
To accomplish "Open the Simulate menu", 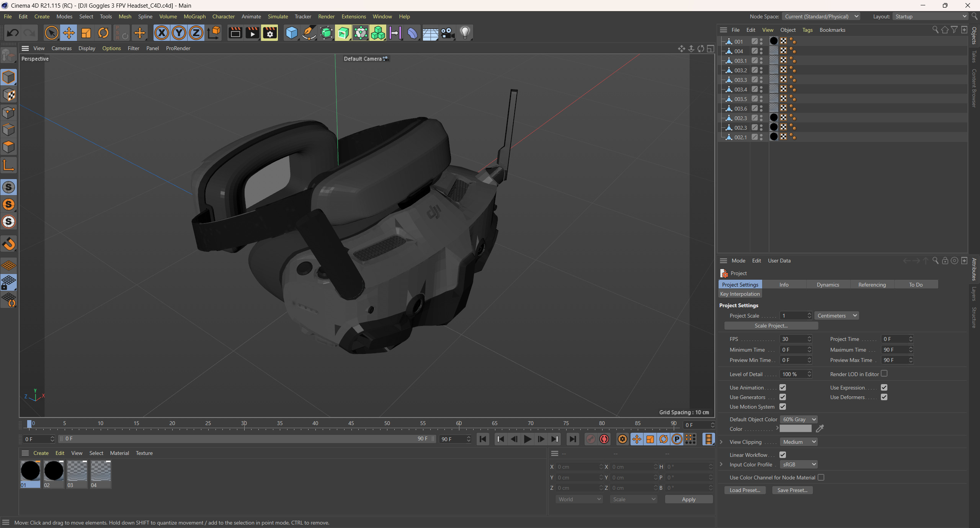I will [x=278, y=16].
